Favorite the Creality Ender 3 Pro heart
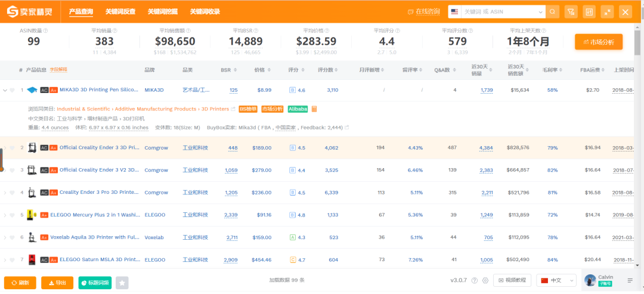Image resolution: width=644 pixels, height=294 pixels. pos(13,193)
